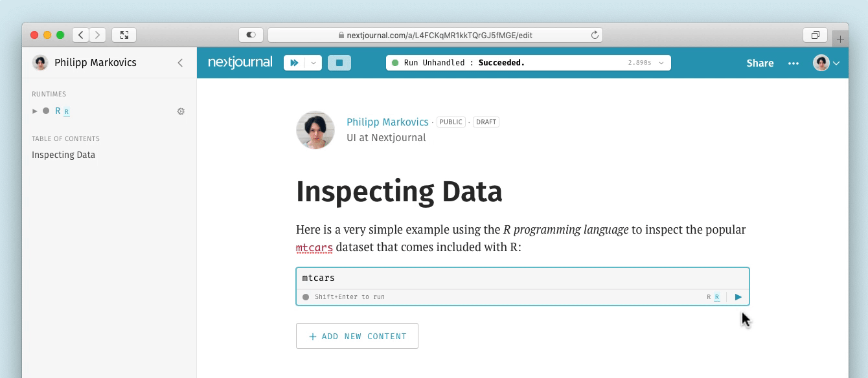Click the Share button
Screen dimensions: 868x378
click(760, 63)
